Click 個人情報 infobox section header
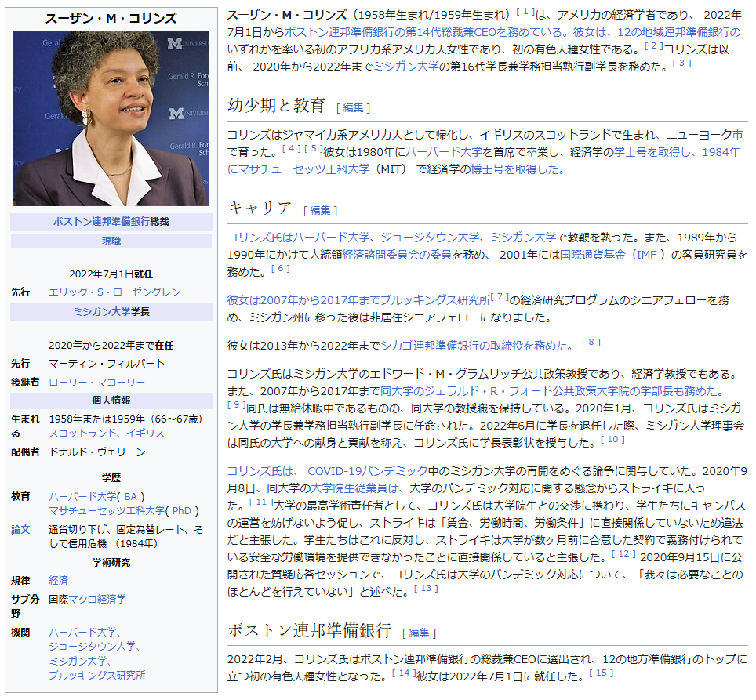The height and width of the screenshot is (700, 756). 111,401
